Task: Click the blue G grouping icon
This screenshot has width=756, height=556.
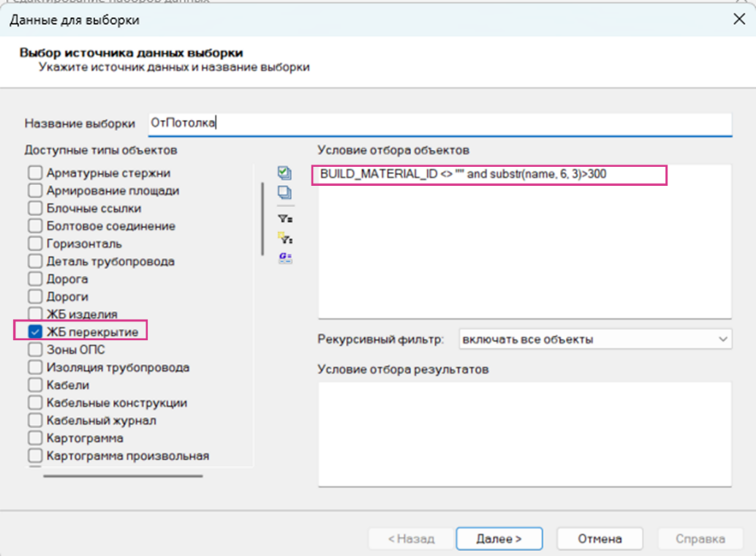Action: coord(284,258)
